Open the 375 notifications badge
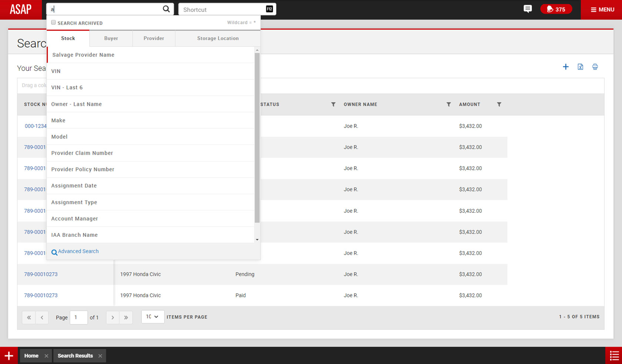 pyautogui.click(x=556, y=9)
